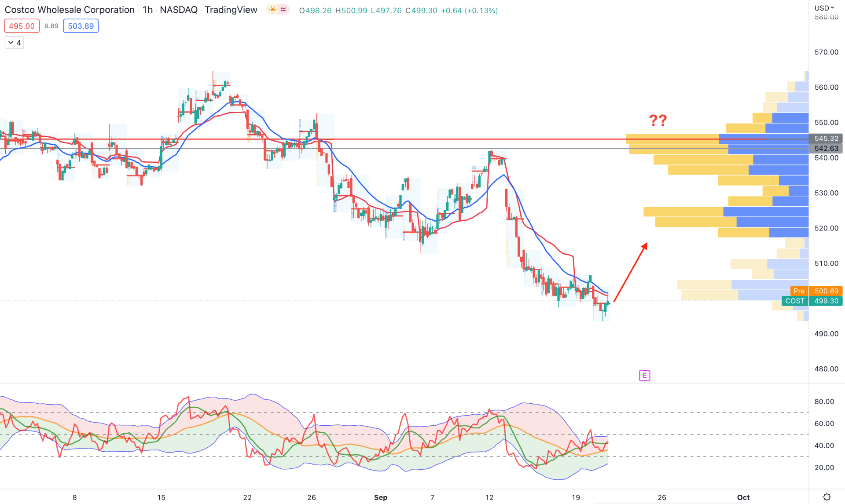The image size is (845, 504).
Task: Open chart settings gear icon
Action: tap(827, 497)
